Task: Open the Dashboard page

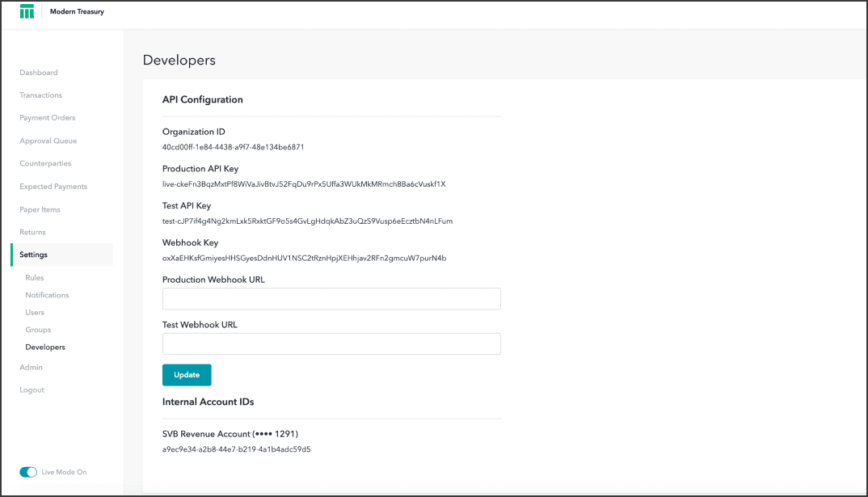Action: [x=39, y=73]
